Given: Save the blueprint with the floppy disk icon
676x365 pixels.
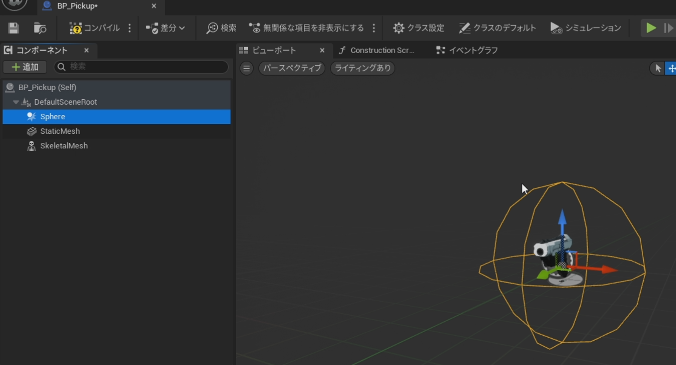Looking at the screenshot, I should click(13, 28).
